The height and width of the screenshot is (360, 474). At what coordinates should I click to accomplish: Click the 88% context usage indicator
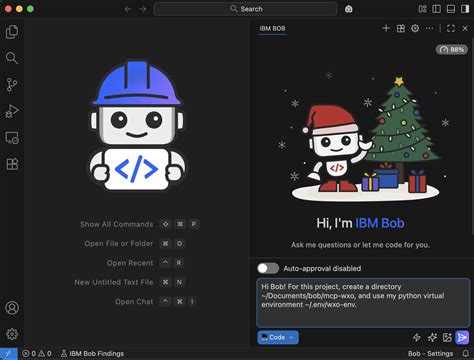(x=452, y=50)
